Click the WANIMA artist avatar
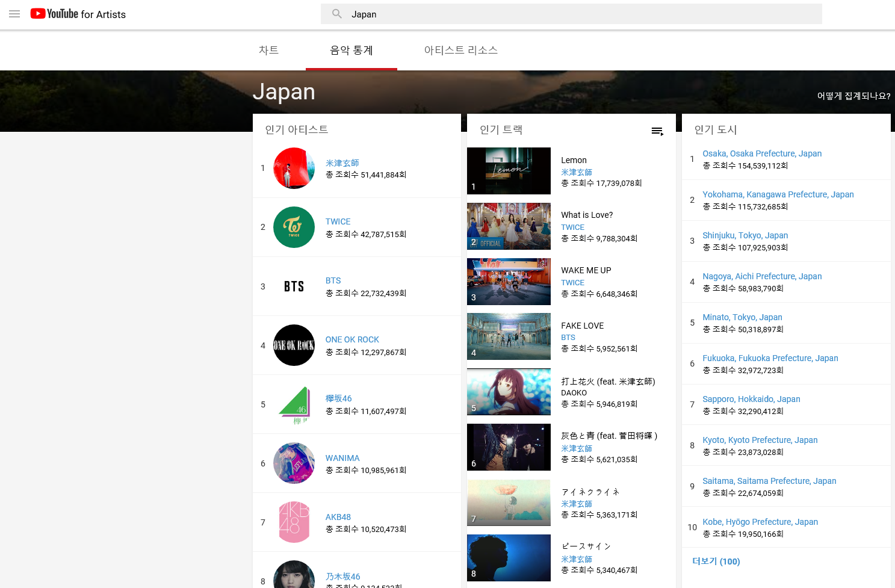895x588 pixels. (x=294, y=463)
